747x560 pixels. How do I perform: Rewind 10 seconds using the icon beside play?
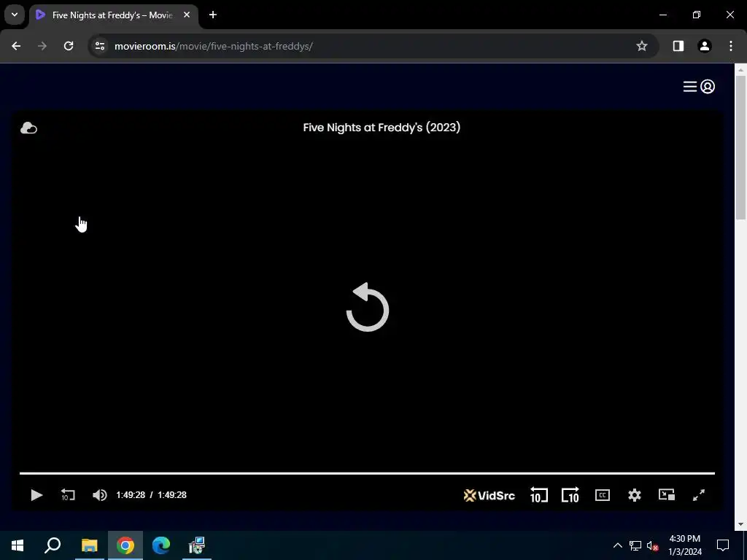pyautogui.click(x=68, y=495)
